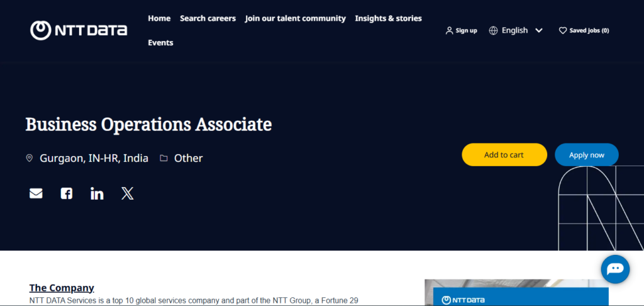Share job on X icon
644x306 pixels.
pos(127,193)
